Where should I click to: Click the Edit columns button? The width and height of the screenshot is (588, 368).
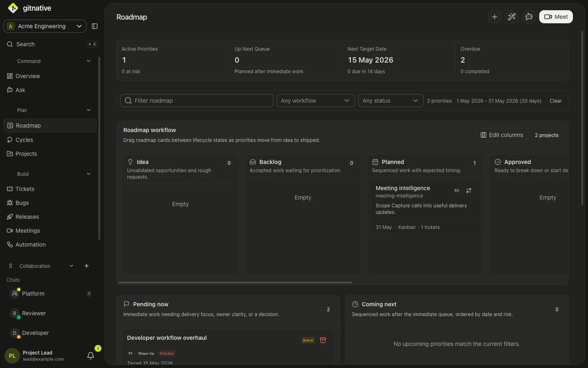point(501,135)
